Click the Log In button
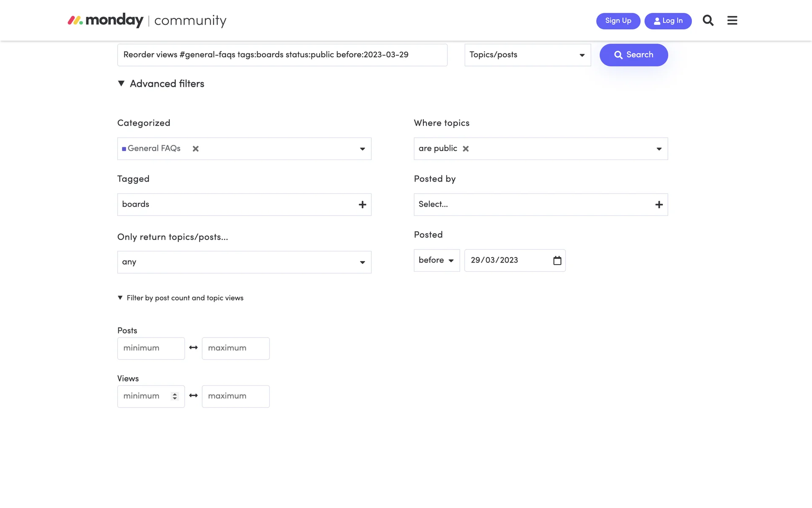Image resolution: width=812 pixels, height=508 pixels. (x=668, y=21)
